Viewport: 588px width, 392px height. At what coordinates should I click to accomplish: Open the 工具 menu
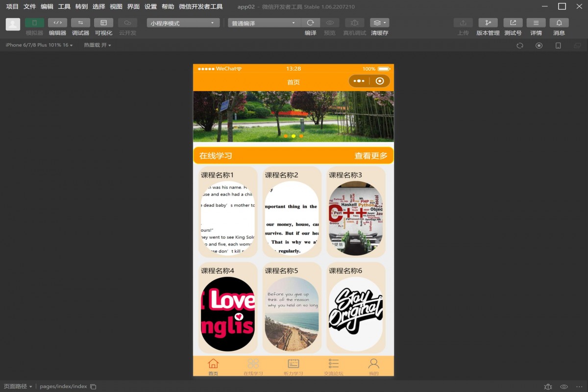click(x=64, y=7)
